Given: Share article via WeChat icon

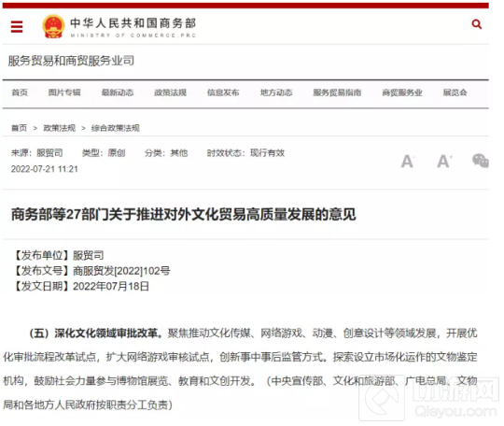Looking at the screenshot, I should [x=481, y=161].
